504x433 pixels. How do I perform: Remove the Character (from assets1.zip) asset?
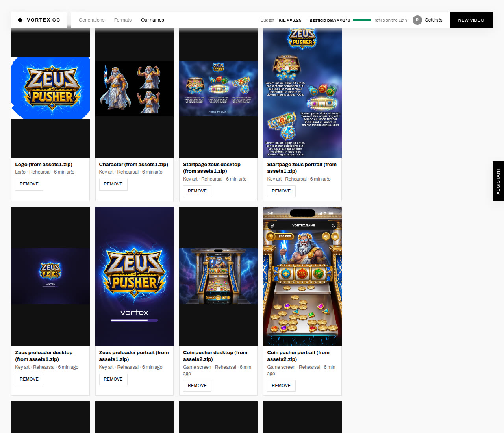coord(113,184)
